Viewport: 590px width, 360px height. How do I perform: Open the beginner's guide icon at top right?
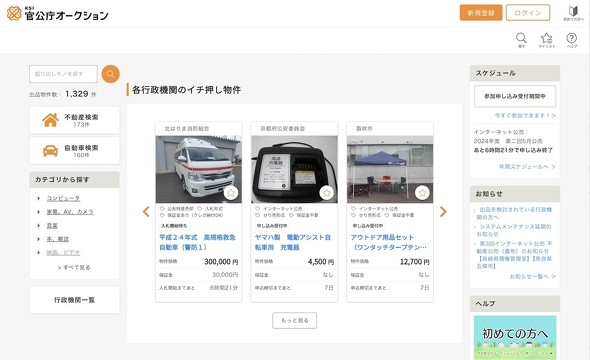pyautogui.click(x=573, y=13)
